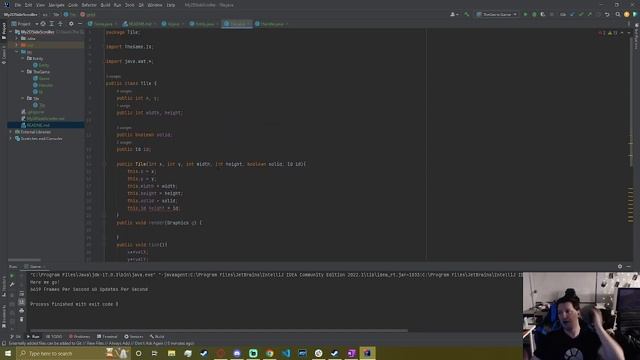This screenshot has width=640, height=360.
Task: Open the Window menu
Action: pyautogui.click(x=155, y=5)
